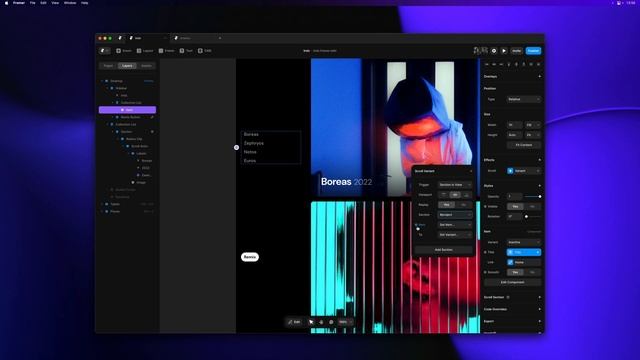This screenshot has height=360, width=640.
Task: Click Notos in canvas list
Action: click(x=250, y=152)
